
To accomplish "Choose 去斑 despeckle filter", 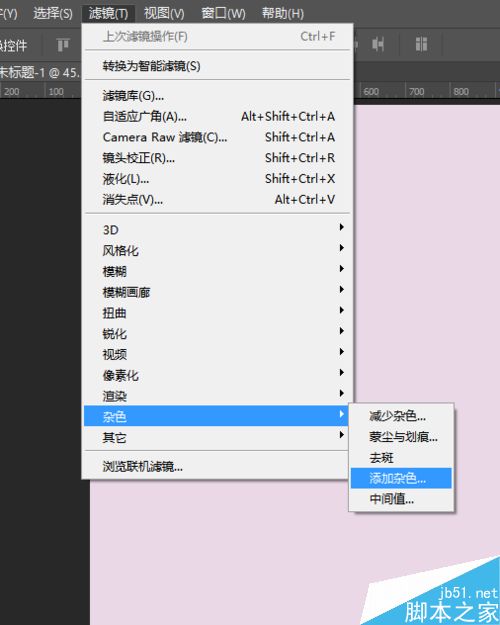I will [x=401, y=458].
